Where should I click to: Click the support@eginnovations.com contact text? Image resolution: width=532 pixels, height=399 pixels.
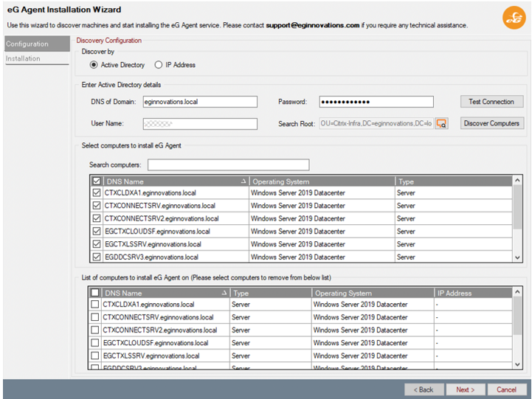pyautogui.click(x=312, y=25)
